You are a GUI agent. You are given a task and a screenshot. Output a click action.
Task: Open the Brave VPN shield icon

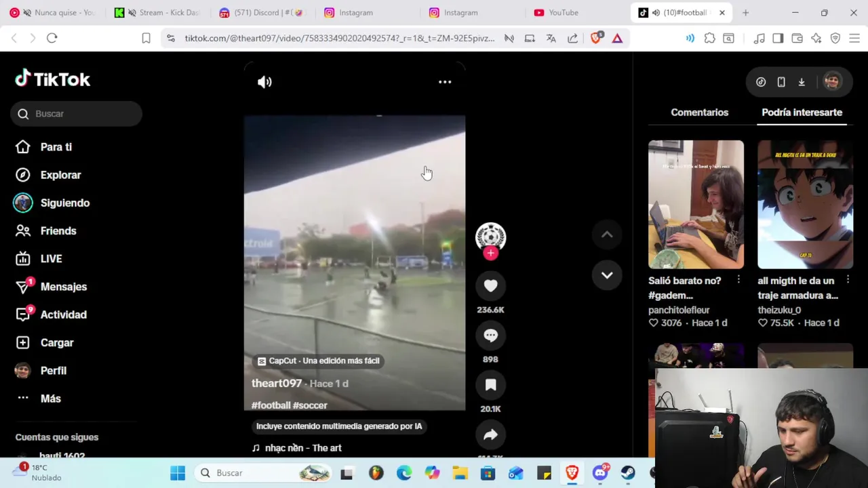pyautogui.click(x=835, y=39)
